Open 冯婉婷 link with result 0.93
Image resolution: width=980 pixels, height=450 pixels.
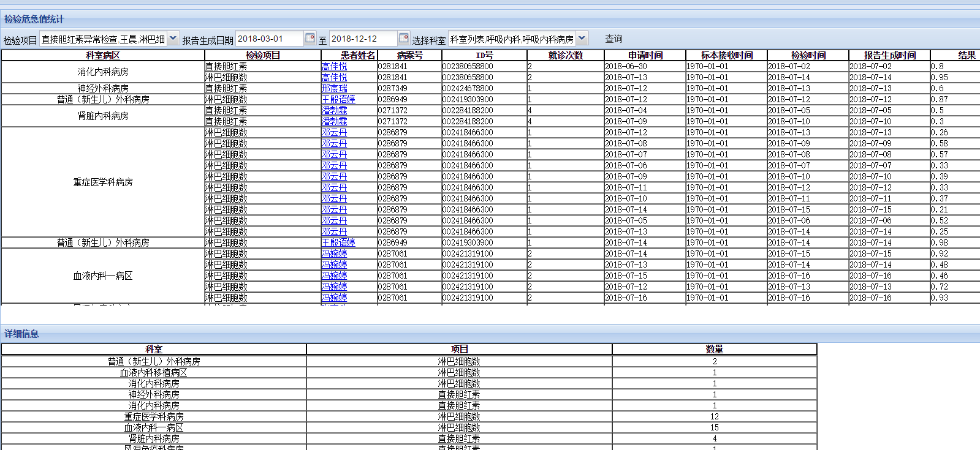click(x=334, y=298)
